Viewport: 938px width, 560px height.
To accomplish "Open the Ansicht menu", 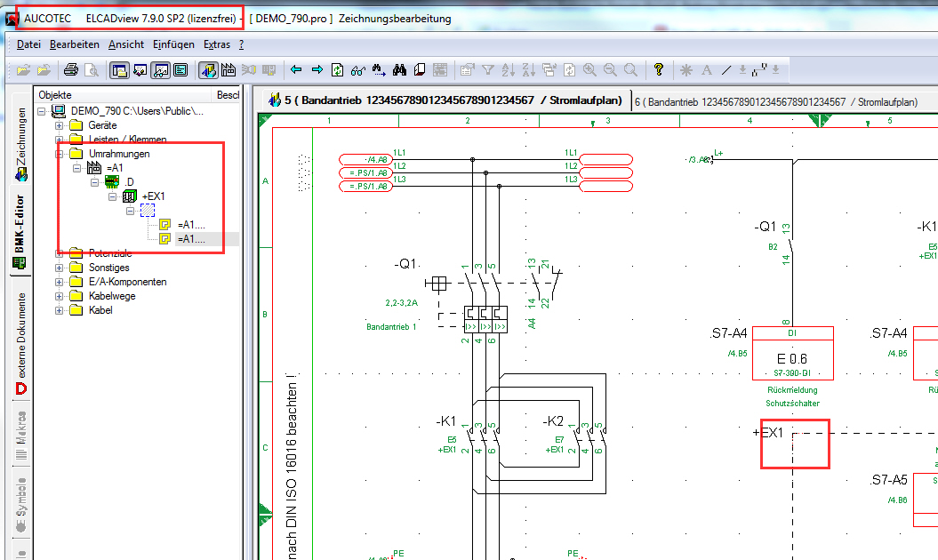I will [126, 44].
